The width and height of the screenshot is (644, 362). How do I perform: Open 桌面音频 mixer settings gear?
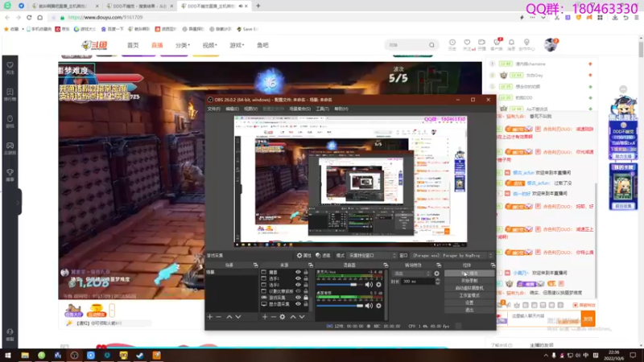(378, 306)
